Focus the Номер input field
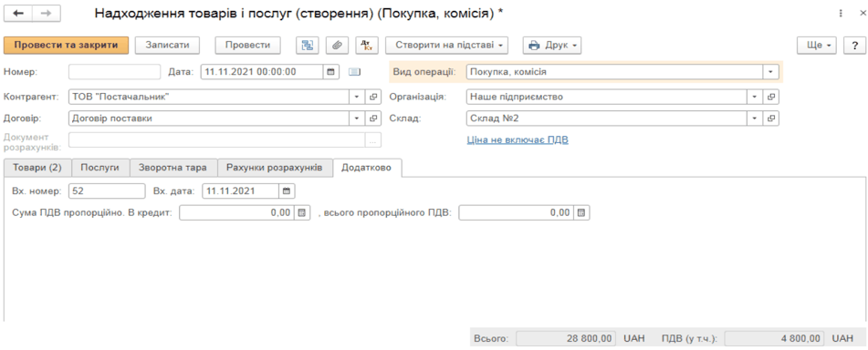Image resolution: width=868 pixels, height=350 pixels. pyautogui.click(x=114, y=72)
